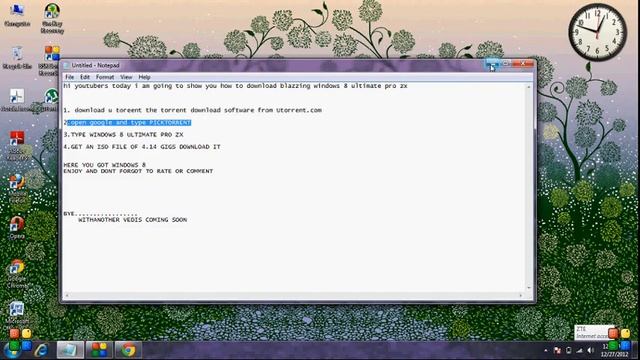Select the Recycle Bin desktop icon
This screenshot has width=640, height=360.
[17, 58]
